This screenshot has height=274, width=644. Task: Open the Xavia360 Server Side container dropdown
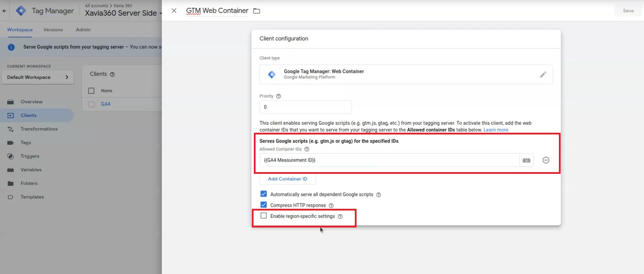[124, 13]
